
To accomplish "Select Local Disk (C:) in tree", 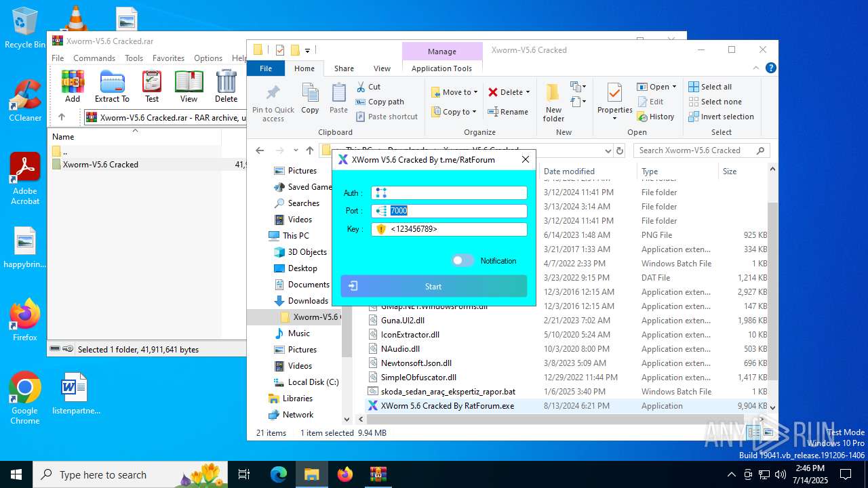I will 306,382.
